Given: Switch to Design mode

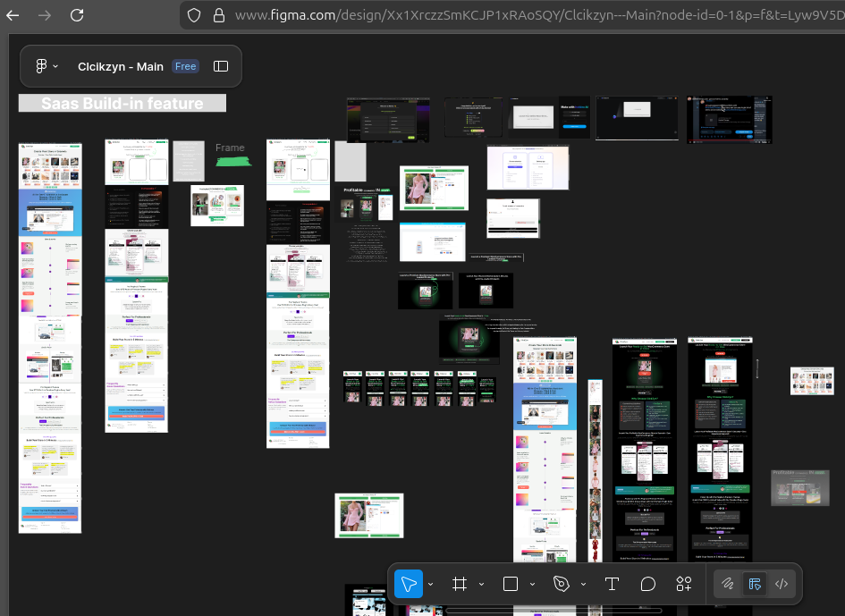Looking at the screenshot, I should tap(755, 584).
